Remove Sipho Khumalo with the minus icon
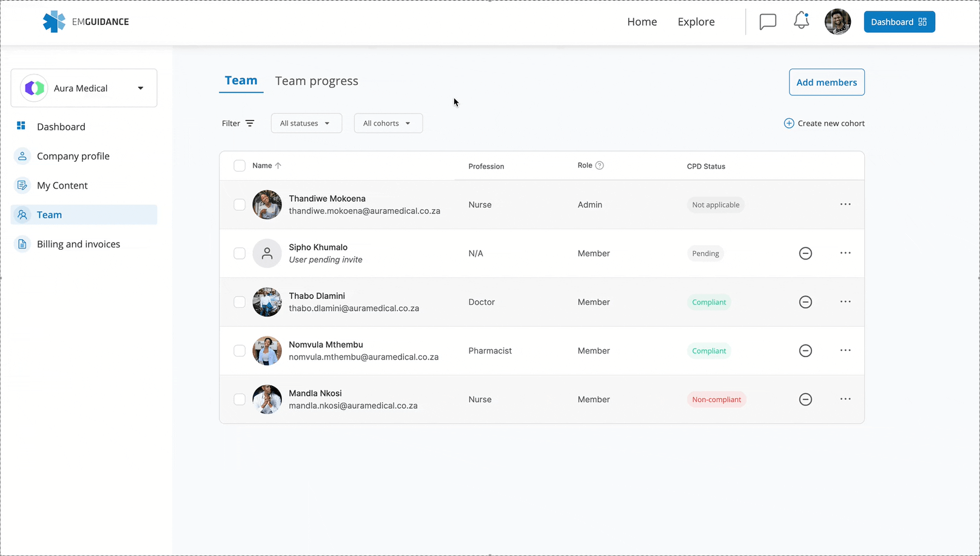 coord(805,253)
